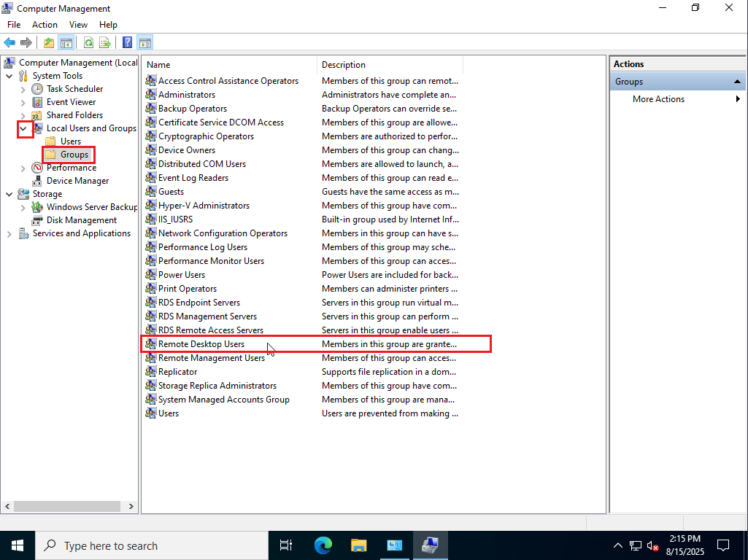Select Network Configuration Operators group
Viewport: 748px width, 560px height.
tap(223, 233)
